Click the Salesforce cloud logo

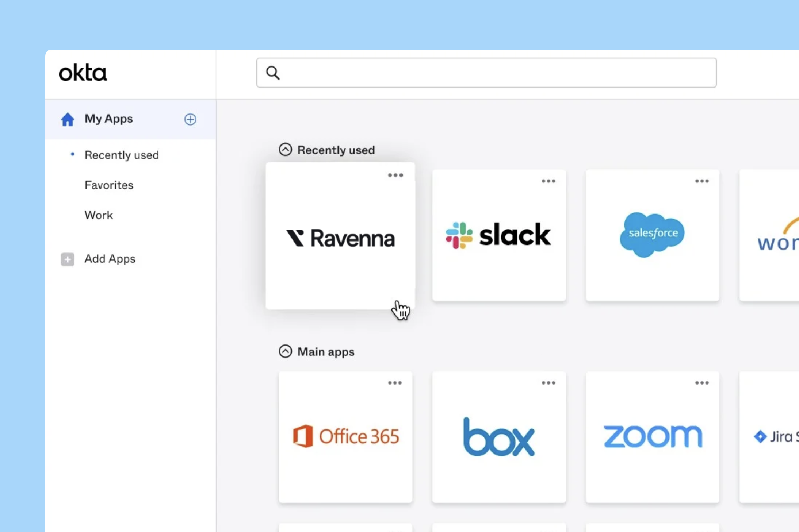652,234
